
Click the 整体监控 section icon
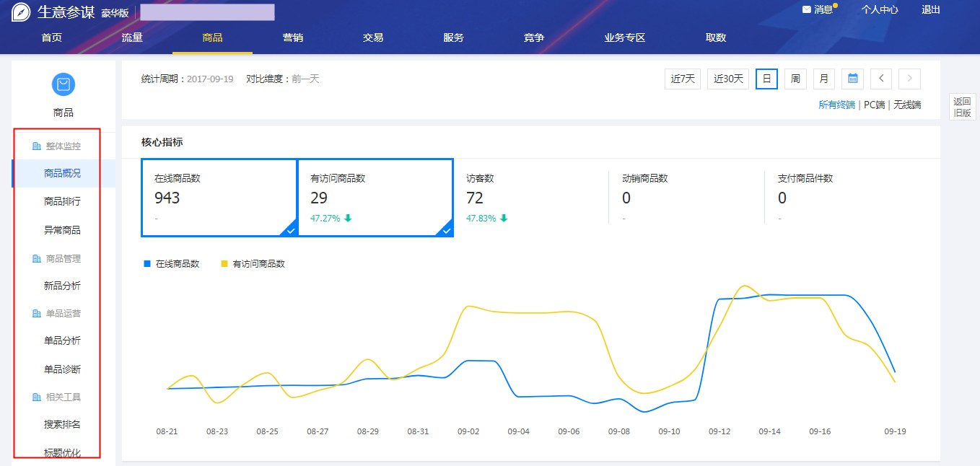tap(37, 146)
